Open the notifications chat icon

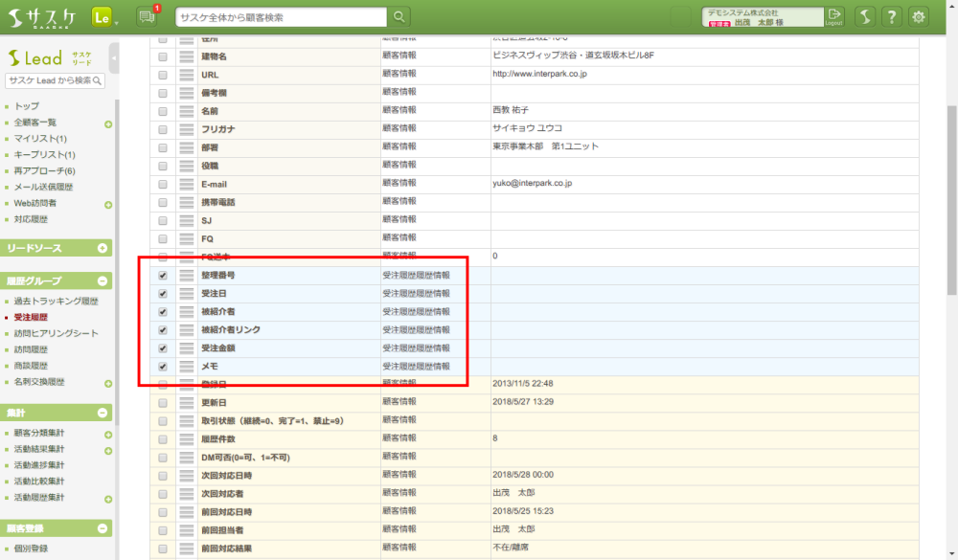click(148, 16)
